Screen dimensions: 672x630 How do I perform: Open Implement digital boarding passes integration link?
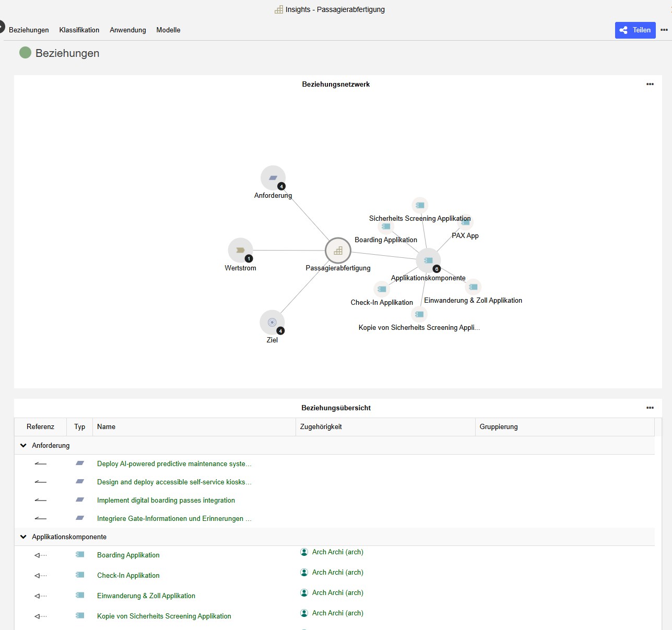166,501
